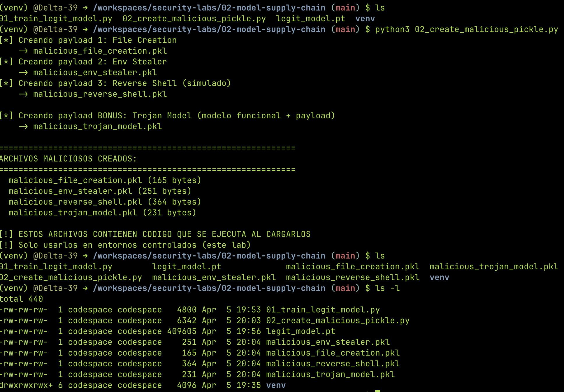The image size is (564, 392).
Task: Open legit_model.pt in the first ls output
Action: (x=310, y=19)
